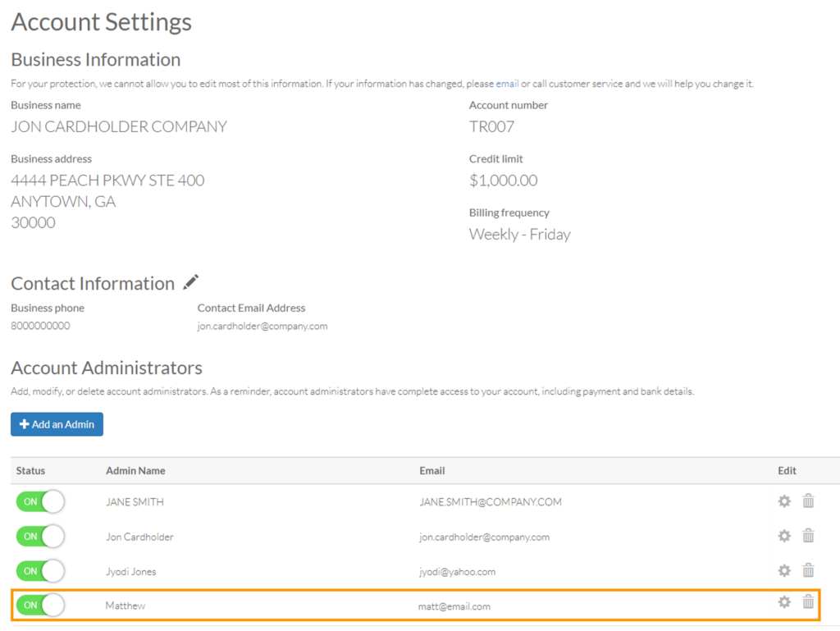Click the Add an Admin button
The height and width of the screenshot is (631, 840).
pyautogui.click(x=57, y=424)
